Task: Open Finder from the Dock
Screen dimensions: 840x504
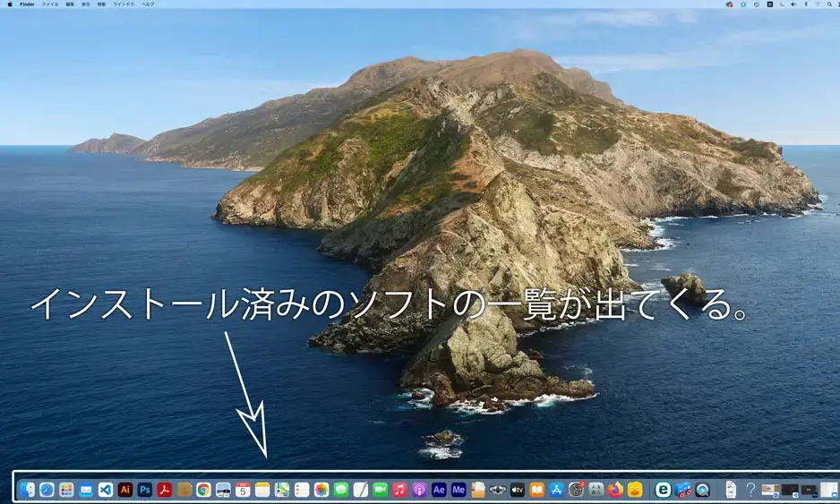Action: 27,489
